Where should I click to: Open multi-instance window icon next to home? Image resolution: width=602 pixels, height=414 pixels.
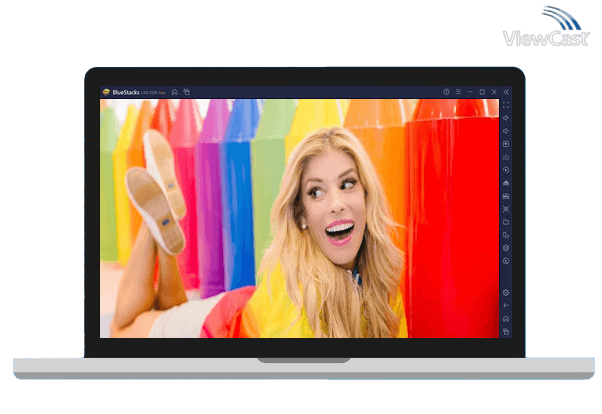click(187, 92)
